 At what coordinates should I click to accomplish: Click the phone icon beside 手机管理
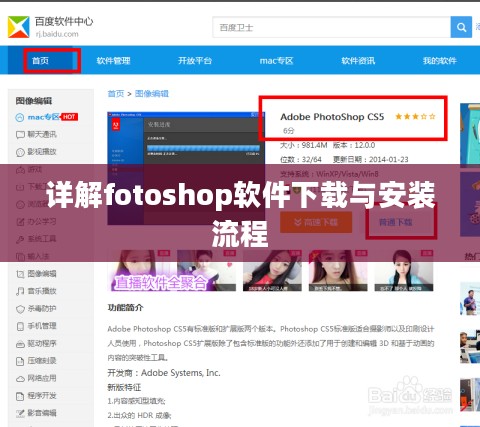tap(20, 326)
